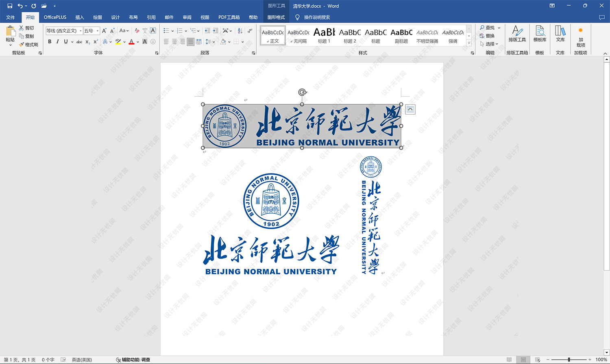Toggle superscript (X²)

(x=96, y=41)
